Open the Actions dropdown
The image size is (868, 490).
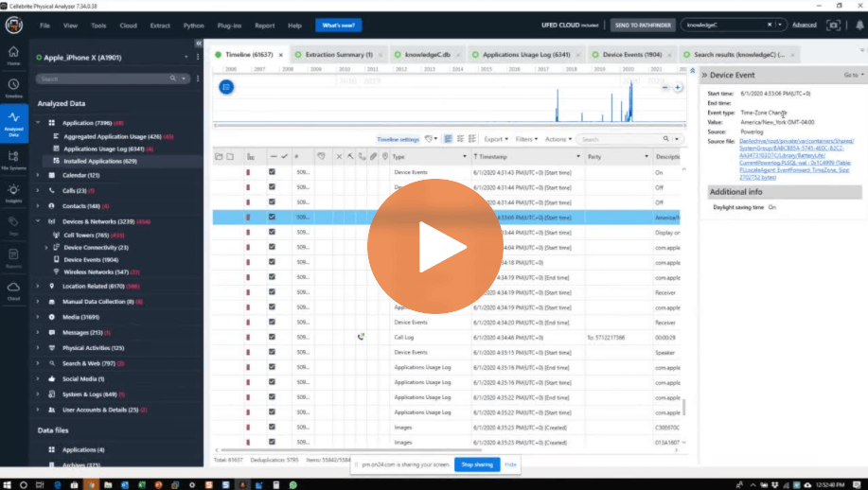(558, 139)
